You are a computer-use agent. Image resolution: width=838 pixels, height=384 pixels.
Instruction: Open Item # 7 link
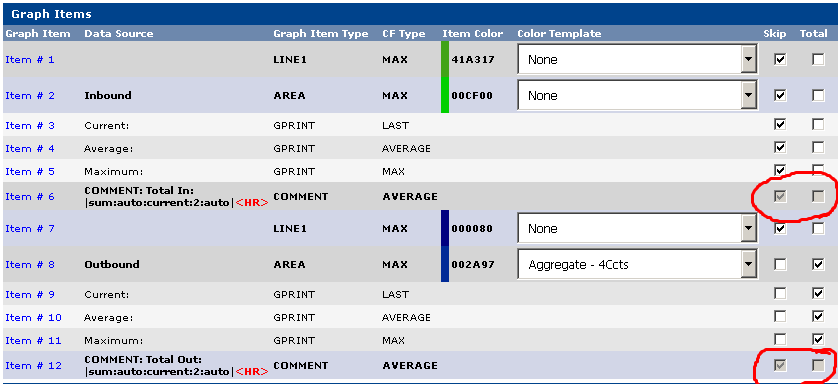point(30,229)
